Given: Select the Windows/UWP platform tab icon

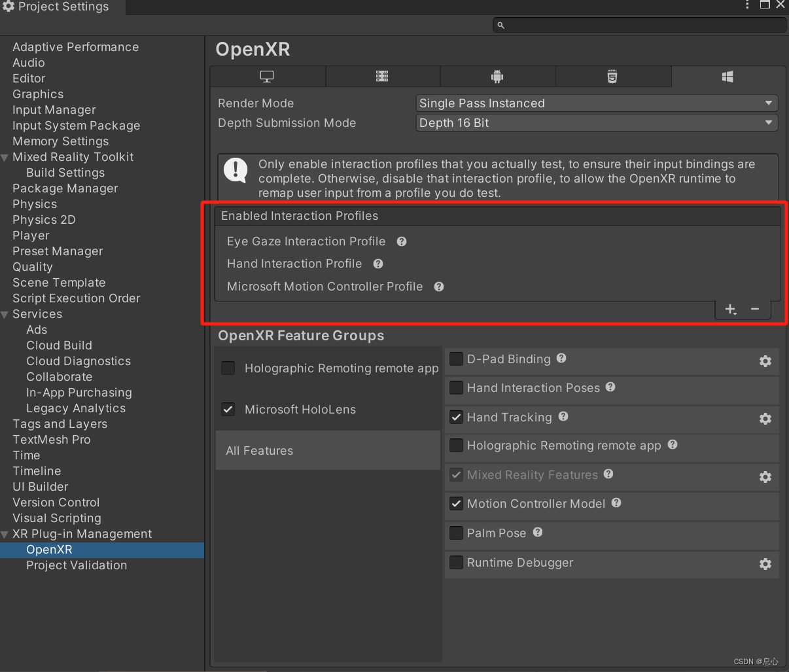Looking at the screenshot, I should tap(728, 76).
